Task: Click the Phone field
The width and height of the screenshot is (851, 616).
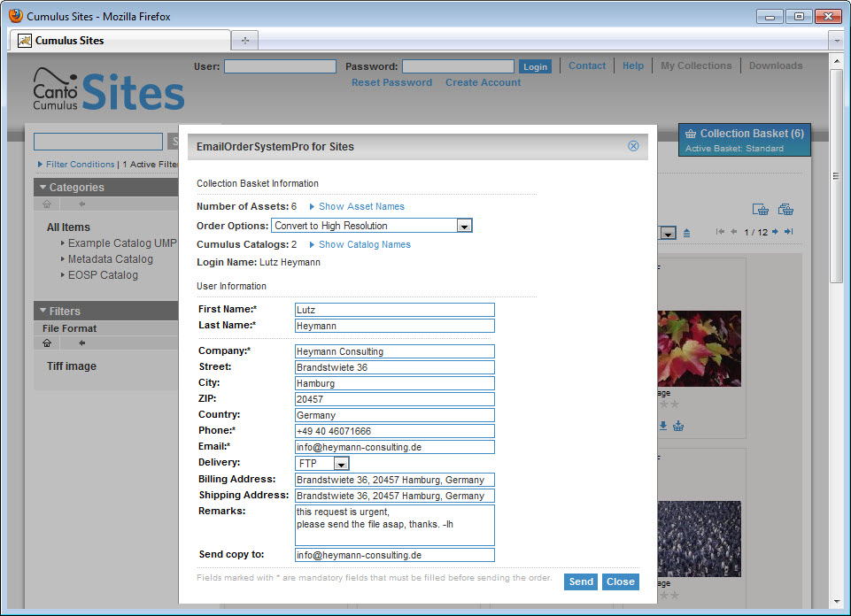Action: (x=395, y=431)
